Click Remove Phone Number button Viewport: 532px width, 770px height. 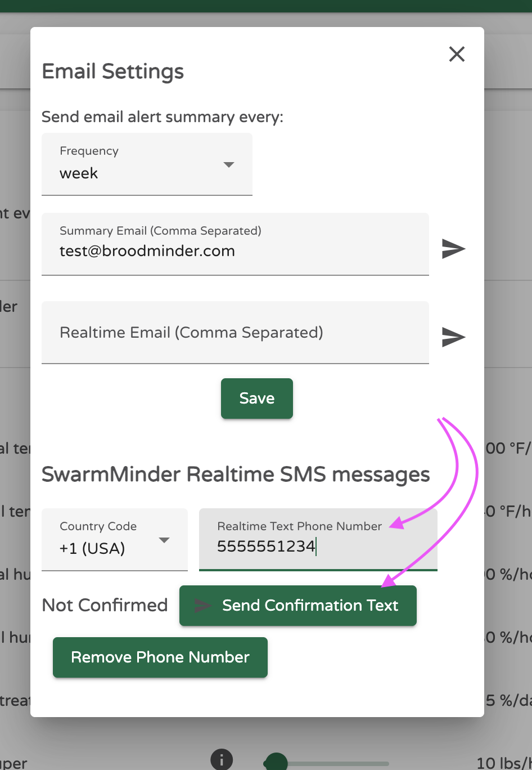point(160,657)
